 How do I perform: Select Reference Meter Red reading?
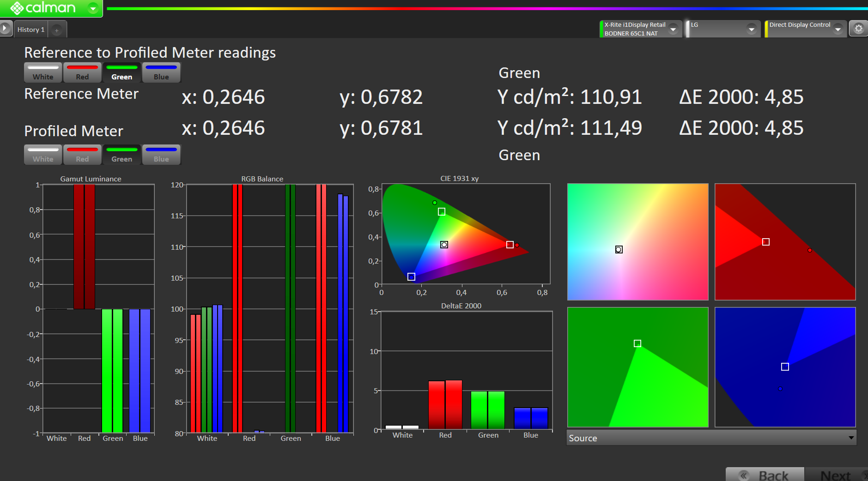pos(82,72)
